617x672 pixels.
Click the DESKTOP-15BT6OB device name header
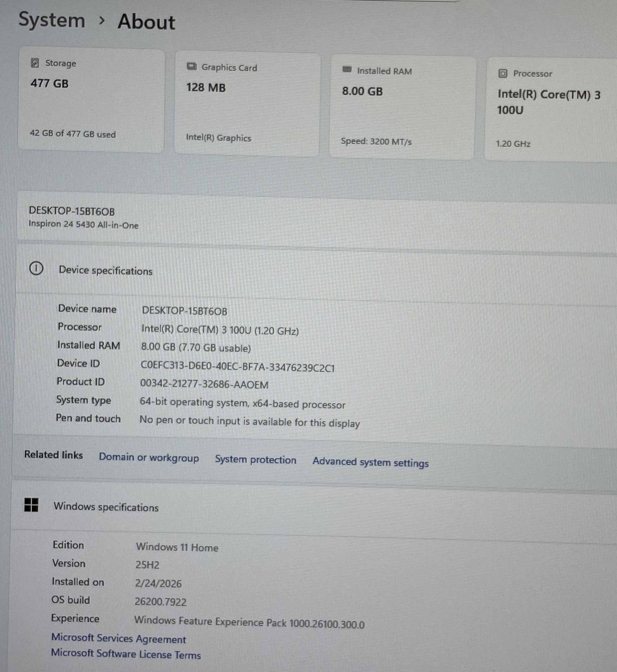[72, 212]
